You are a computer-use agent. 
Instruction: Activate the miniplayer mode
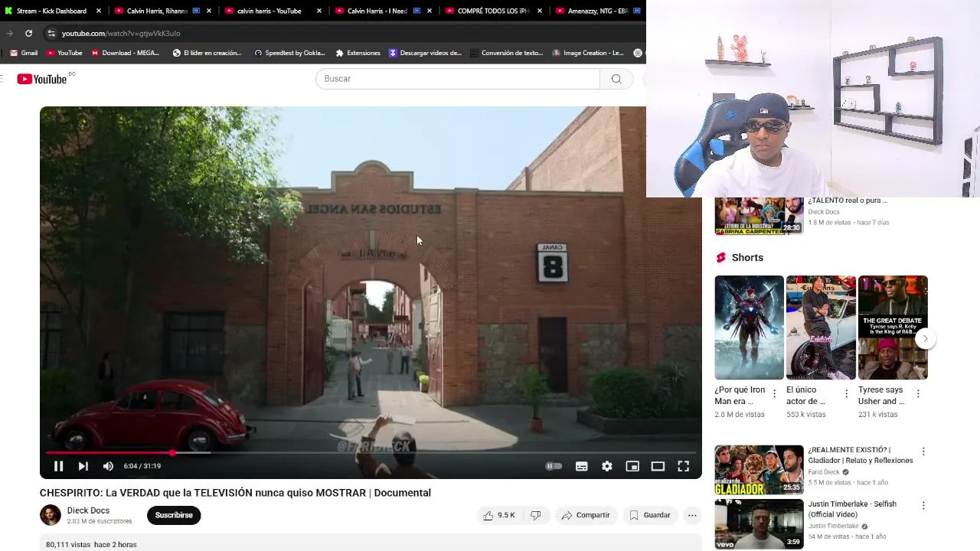632,466
